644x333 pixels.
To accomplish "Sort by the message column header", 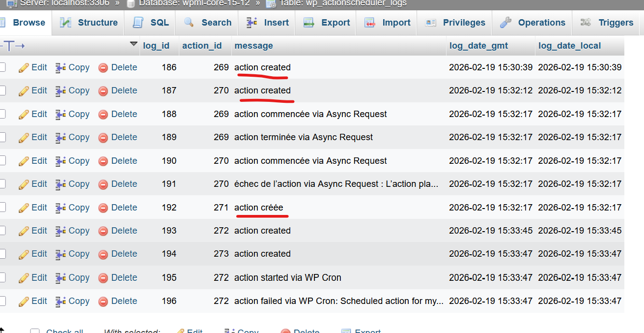I will point(253,46).
